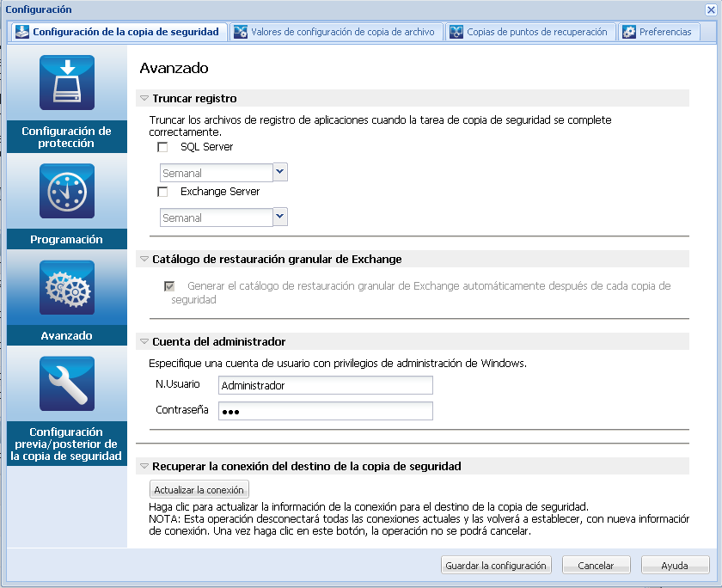This screenshot has width=722, height=588.
Task: Click the Programación clock icon
Action: 66,191
